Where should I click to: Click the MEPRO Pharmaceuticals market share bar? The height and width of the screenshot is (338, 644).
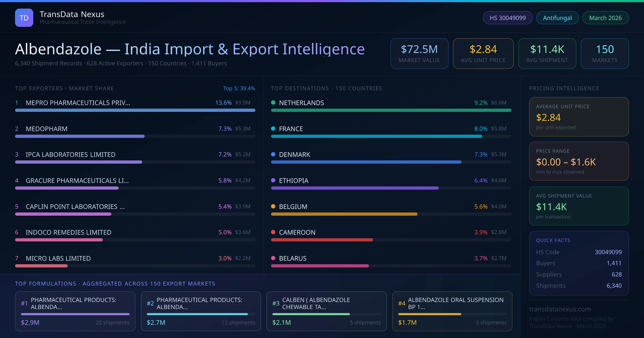(135, 110)
